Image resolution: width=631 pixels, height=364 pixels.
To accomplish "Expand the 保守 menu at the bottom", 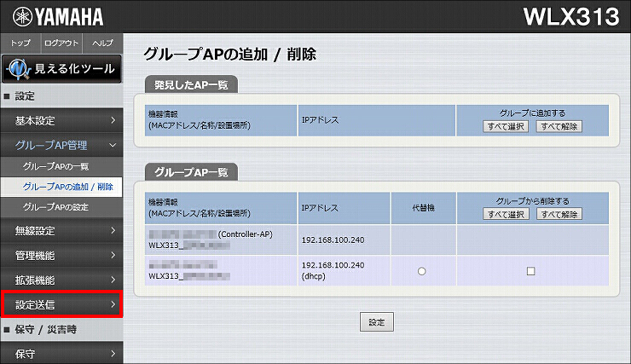I will coord(61,354).
